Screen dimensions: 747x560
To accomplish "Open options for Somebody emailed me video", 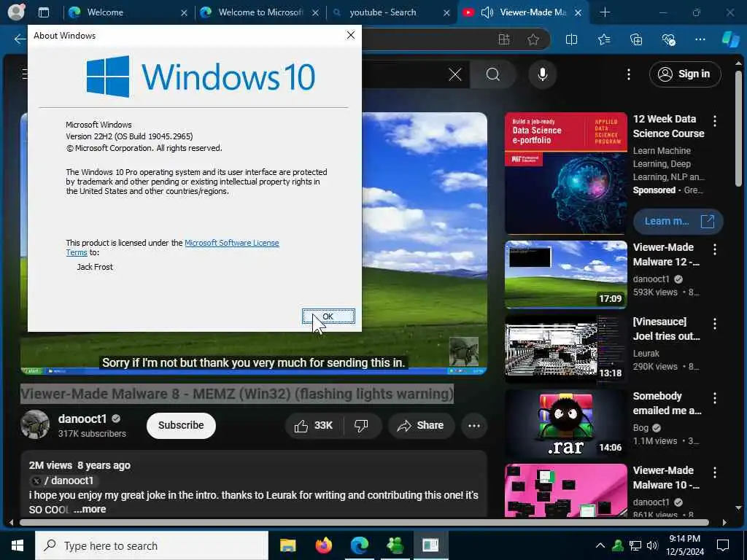I will pyautogui.click(x=715, y=397).
